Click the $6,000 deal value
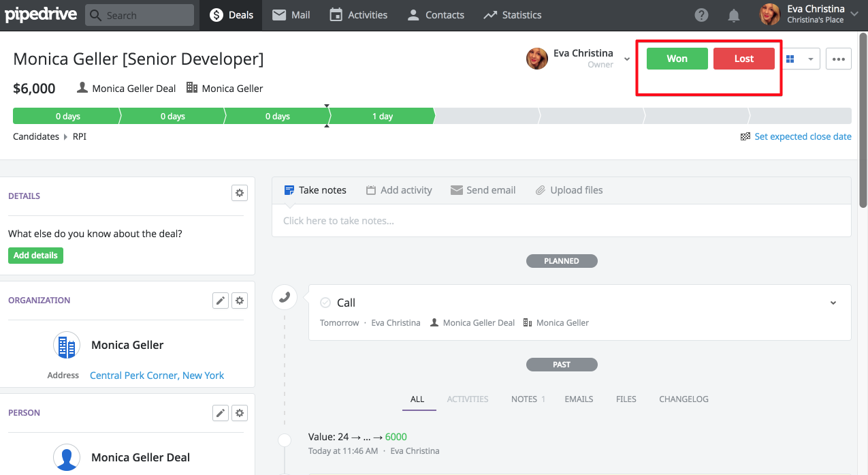Screen dimensions: 868x475 click(x=34, y=89)
